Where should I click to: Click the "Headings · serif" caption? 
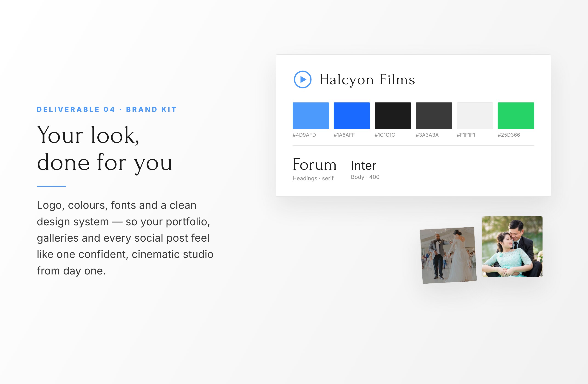pos(313,178)
